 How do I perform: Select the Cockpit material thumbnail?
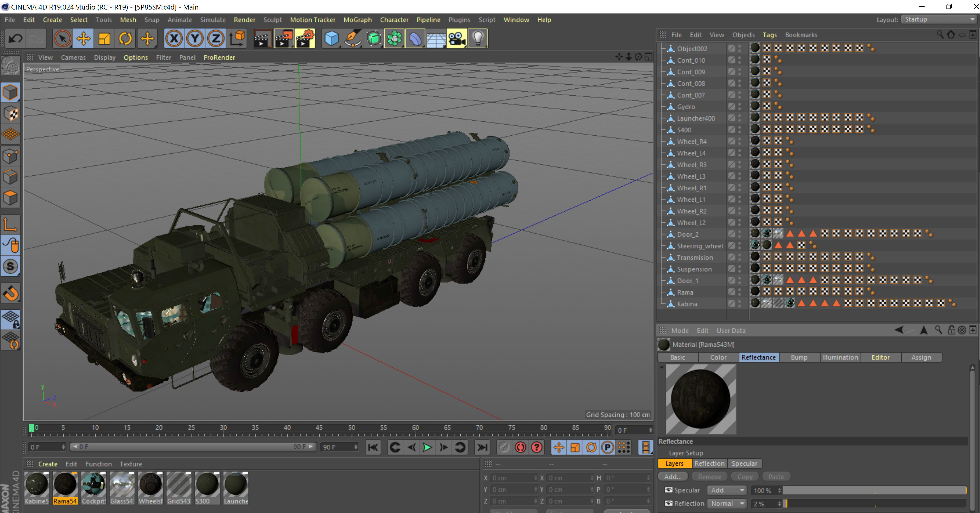click(x=93, y=484)
